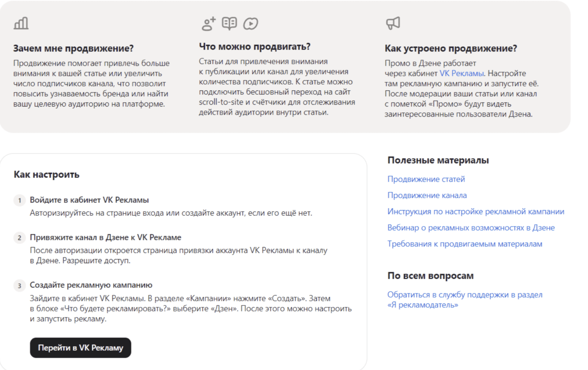This screenshot has width=588, height=370.
Task: Click the "Зачем мне продвижение?" heading
Action: coord(73,48)
